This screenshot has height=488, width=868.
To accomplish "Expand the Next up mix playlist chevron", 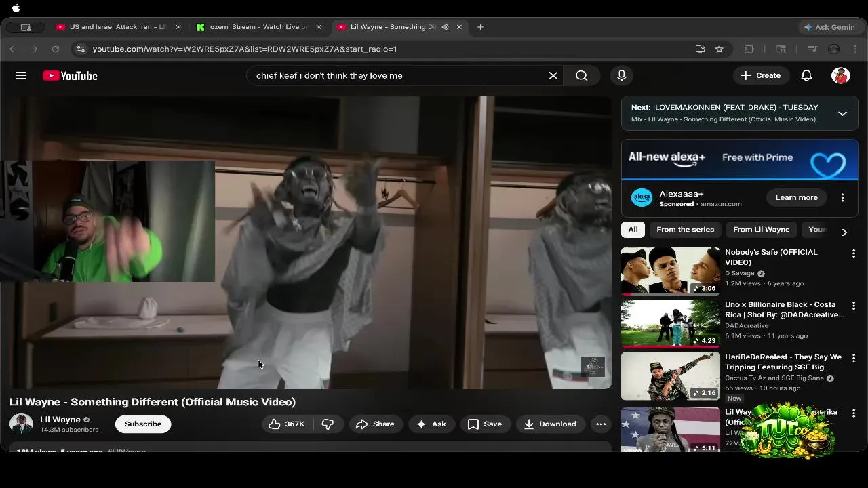I will coord(842,113).
